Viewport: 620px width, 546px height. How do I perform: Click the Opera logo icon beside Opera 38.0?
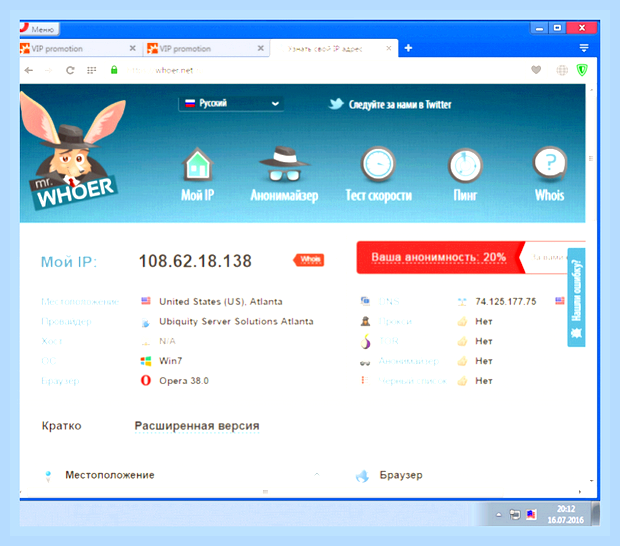[146, 380]
